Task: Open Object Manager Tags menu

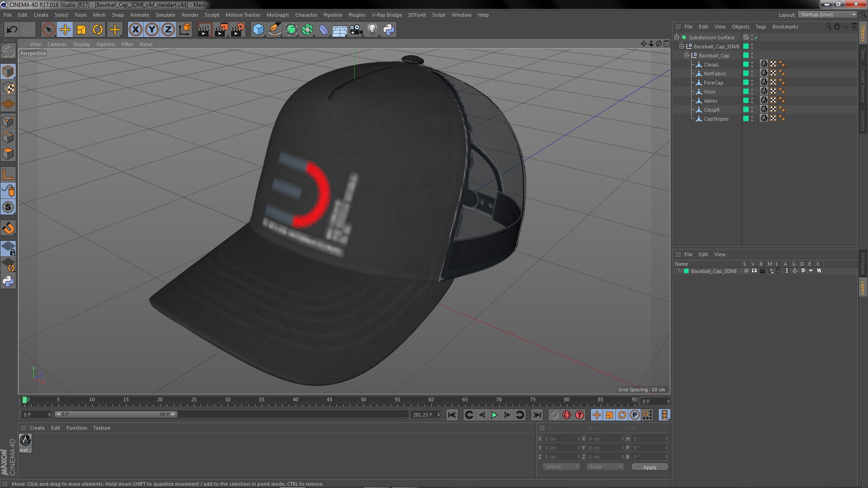Action: point(760,27)
